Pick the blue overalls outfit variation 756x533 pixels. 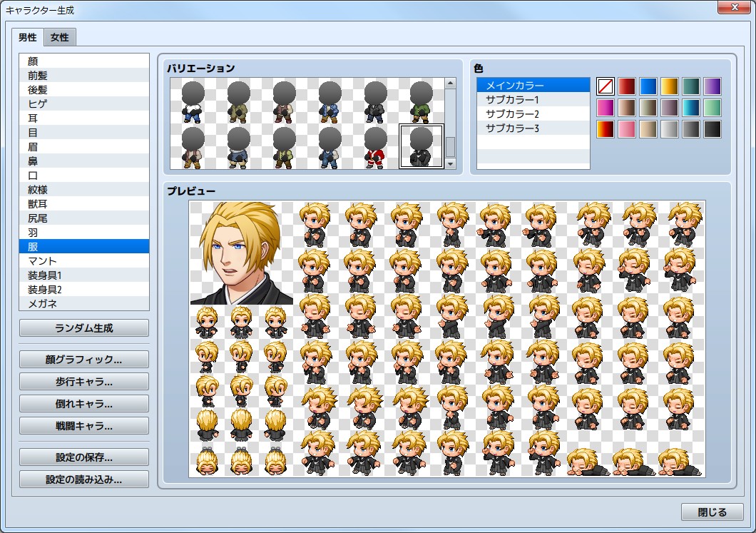[x=330, y=148]
